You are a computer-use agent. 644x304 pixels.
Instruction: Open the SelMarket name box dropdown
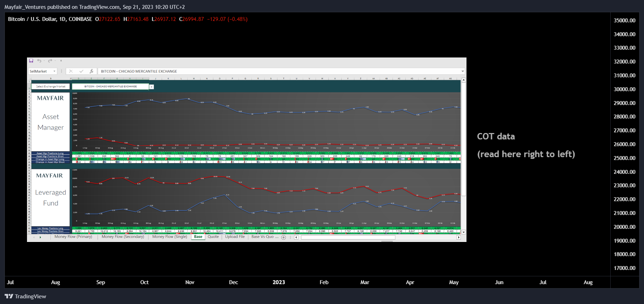[54, 71]
